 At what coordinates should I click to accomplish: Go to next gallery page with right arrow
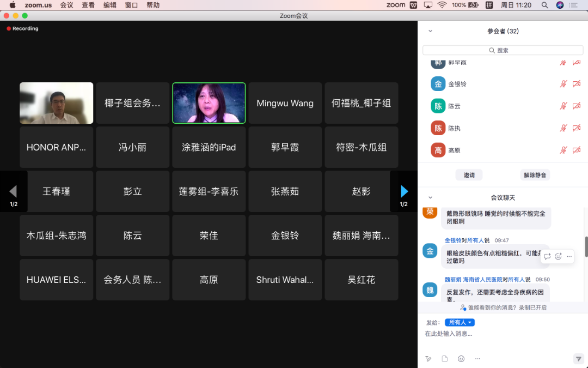pyautogui.click(x=404, y=191)
